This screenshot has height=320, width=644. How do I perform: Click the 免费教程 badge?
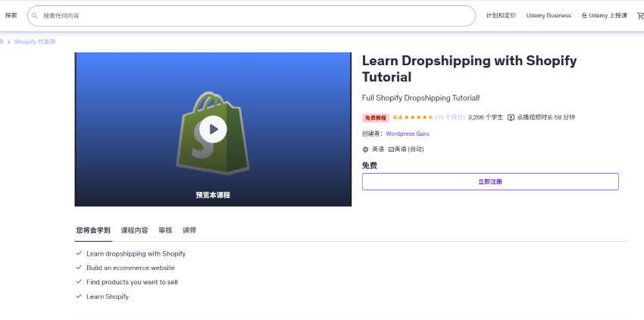tap(375, 118)
